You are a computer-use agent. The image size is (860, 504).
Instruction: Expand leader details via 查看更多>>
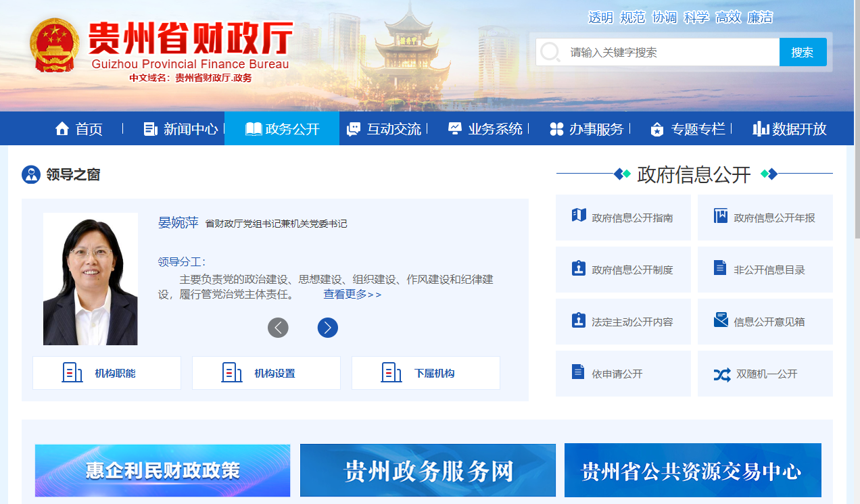(x=352, y=295)
